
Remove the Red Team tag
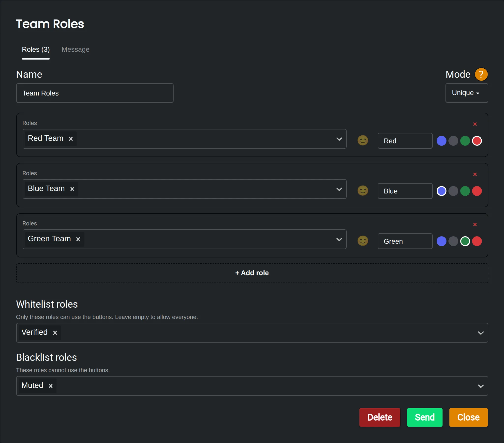pos(71,139)
